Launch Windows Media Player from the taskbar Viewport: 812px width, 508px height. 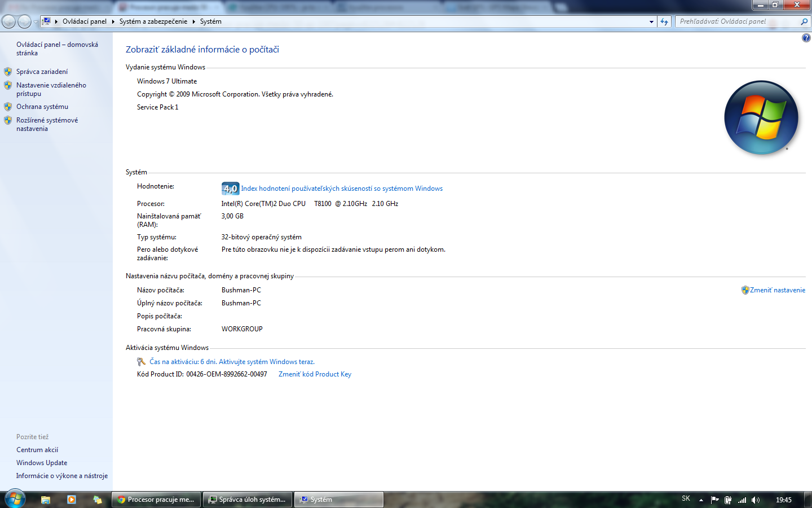[x=72, y=500]
